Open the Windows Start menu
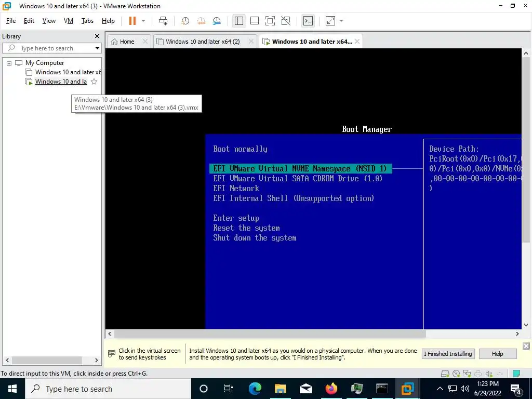Viewport: 532px width, 399px height. pos(12,389)
